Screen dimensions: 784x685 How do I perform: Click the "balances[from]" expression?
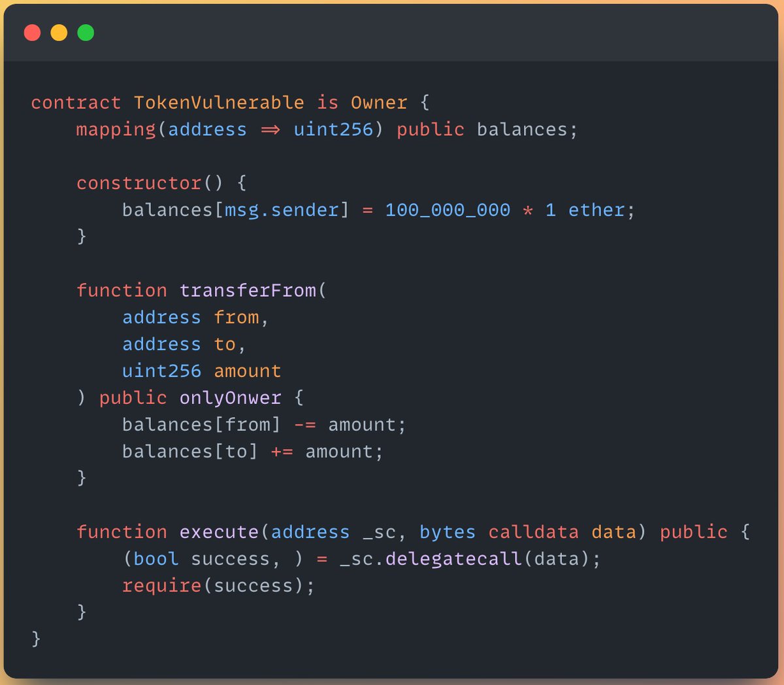(201, 425)
